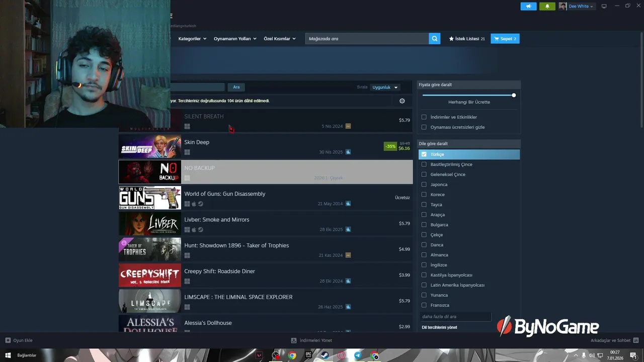Open Chrome from the Windows taskbar
Image resolution: width=644 pixels, height=362 pixels.
(x=292, y=355)
